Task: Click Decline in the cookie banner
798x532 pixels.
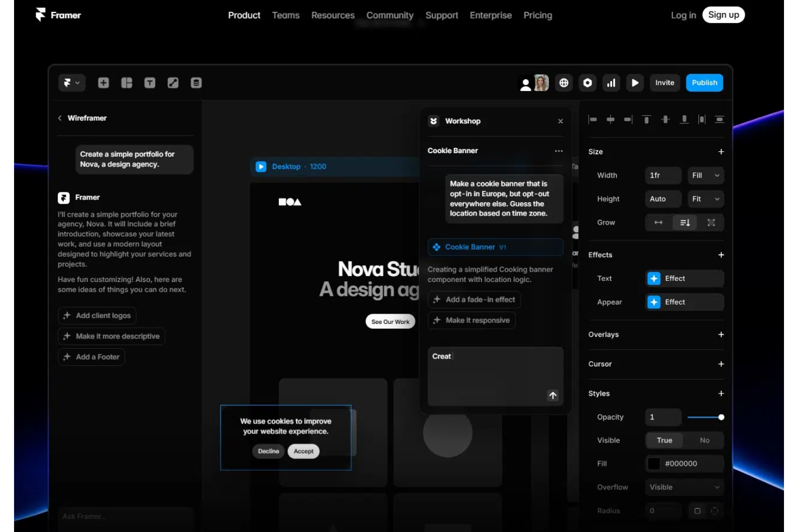Action: (x=269, y=451)
